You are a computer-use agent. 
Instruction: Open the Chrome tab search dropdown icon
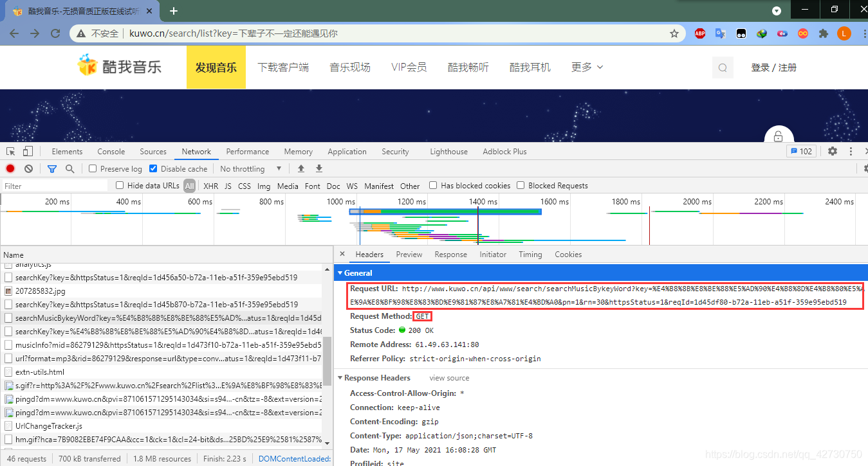point(777,11)
